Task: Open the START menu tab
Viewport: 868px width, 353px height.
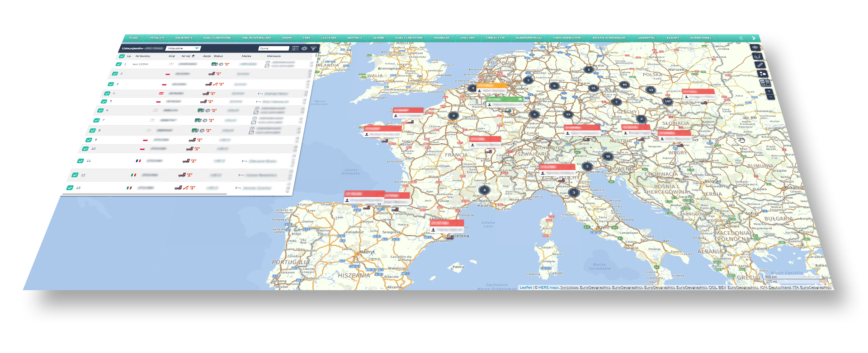Action: 134,38
